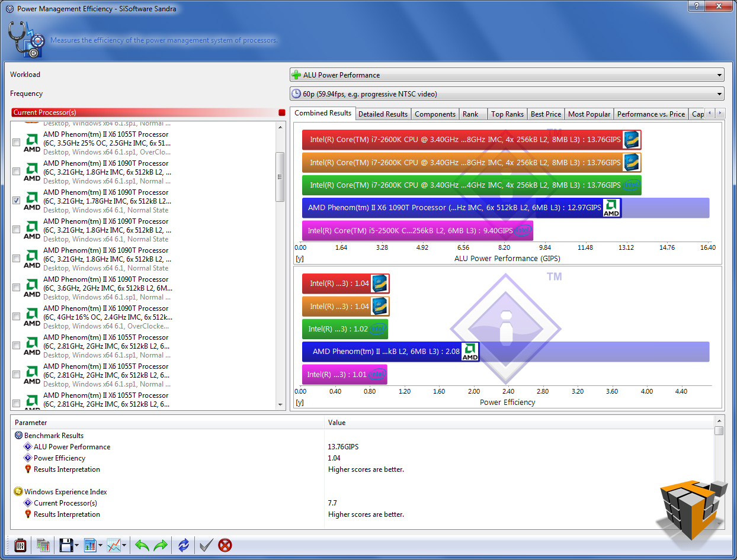Go back with the green left arrow
The height and width of the screenshot is (560, 737).
142,545
